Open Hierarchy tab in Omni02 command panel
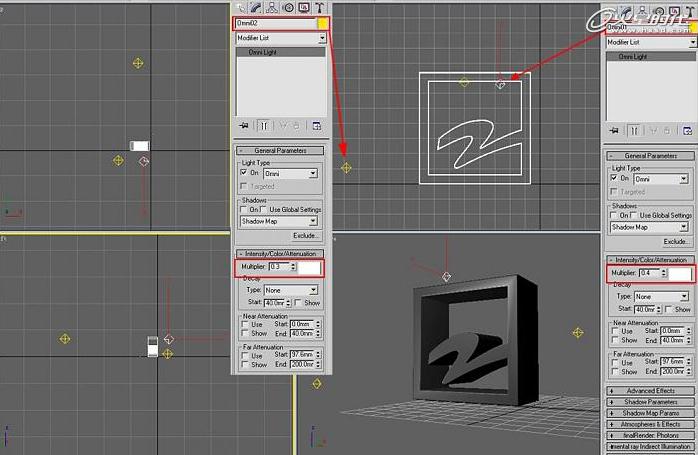Screen dimensions: 698x455 coord(272,7)
